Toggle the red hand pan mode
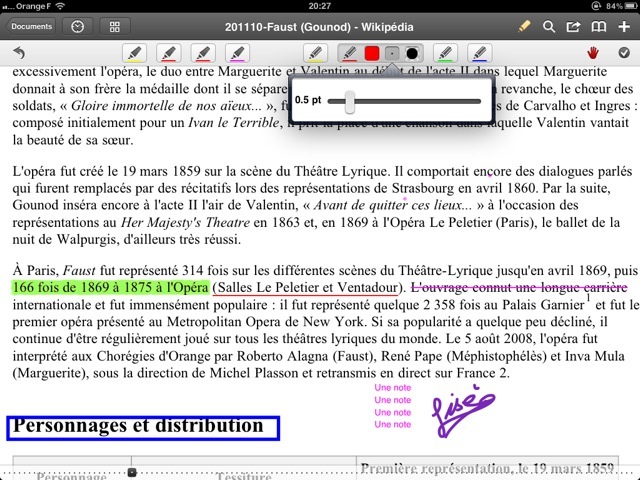This screenshot has height=480, width=640. coord(594,53)
